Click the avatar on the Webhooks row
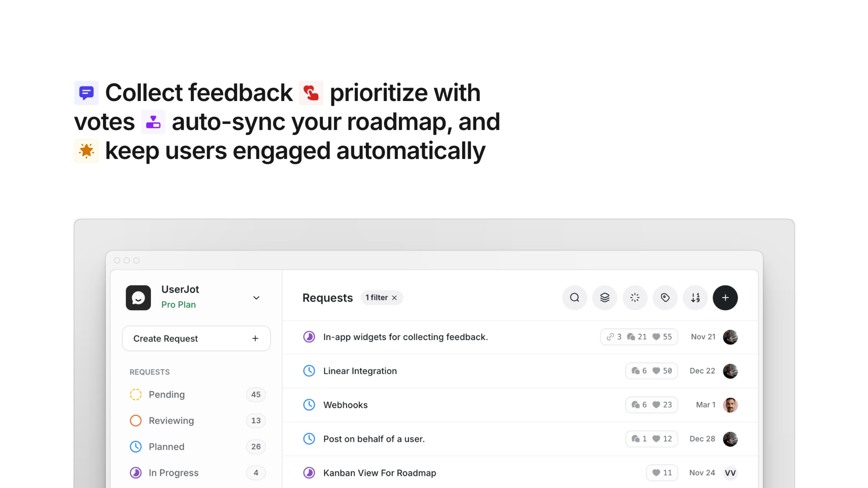 (730, 405)
